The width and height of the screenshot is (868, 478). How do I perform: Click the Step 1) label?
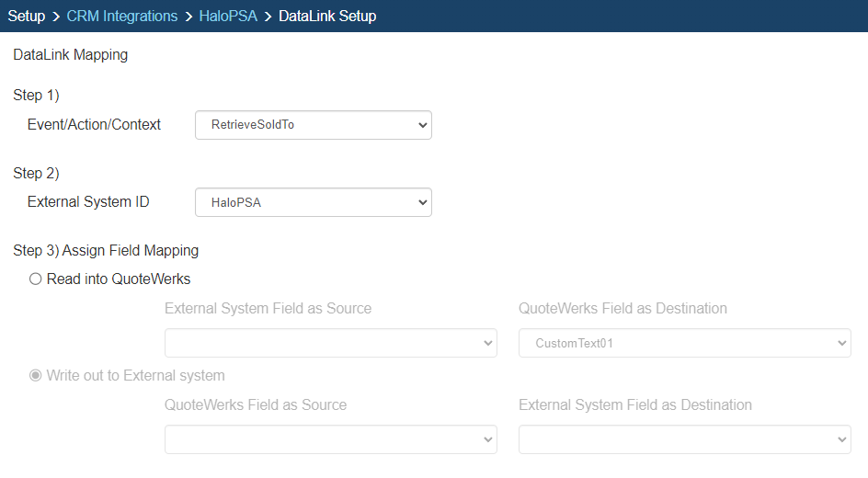point(36,96)
